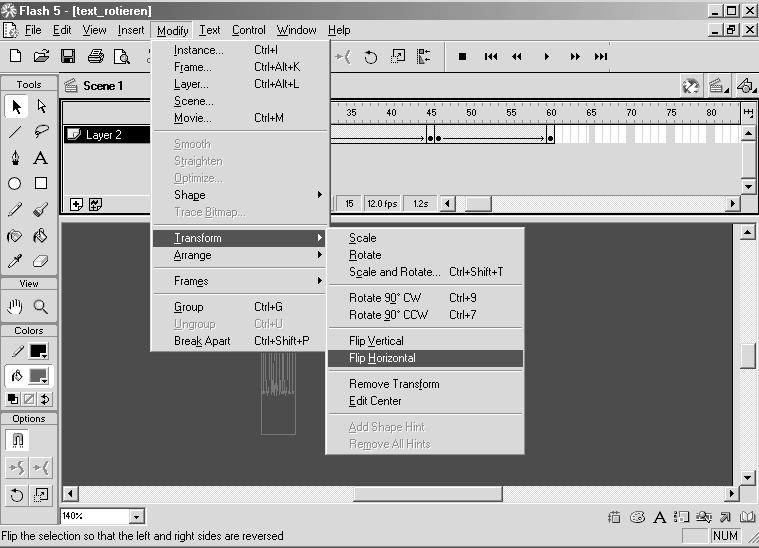Click the Go to End button
This screenshot has height=548, width=759.
[x=601, y=57]
